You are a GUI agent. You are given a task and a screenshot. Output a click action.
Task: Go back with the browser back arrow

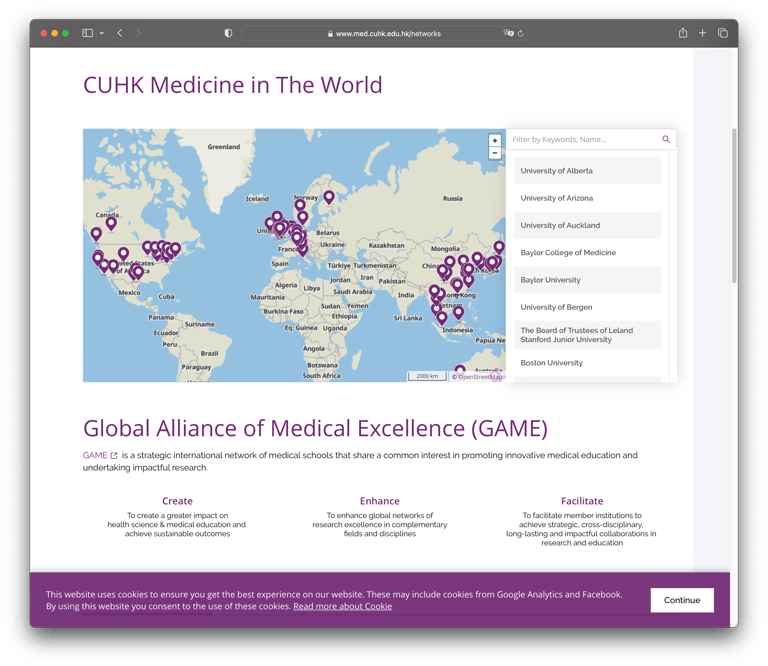[120, 33]
